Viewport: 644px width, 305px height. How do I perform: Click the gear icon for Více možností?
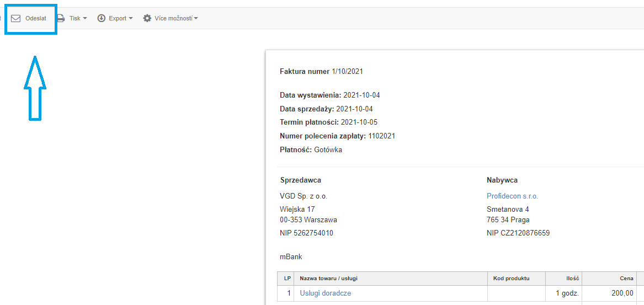tap(147, 18)
